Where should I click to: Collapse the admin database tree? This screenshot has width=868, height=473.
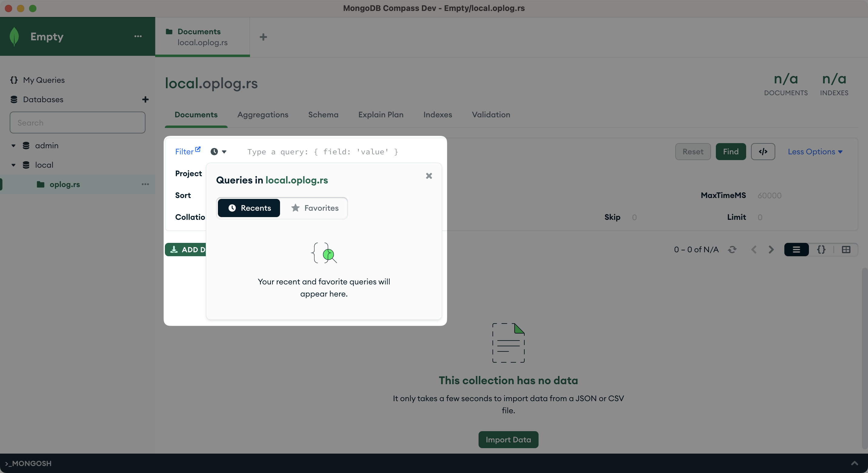[x=13, y=146]
